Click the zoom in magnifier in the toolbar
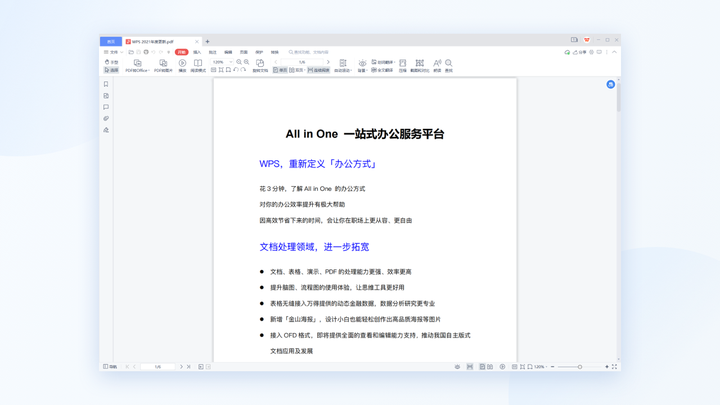Screen dimensions: 720x405 [x=239, y=62]
